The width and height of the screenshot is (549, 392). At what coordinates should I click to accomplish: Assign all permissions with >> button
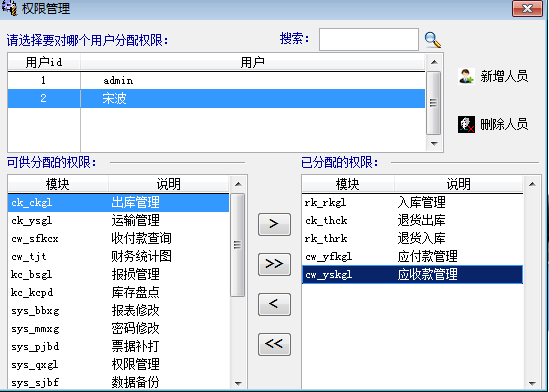coord(274,264)
